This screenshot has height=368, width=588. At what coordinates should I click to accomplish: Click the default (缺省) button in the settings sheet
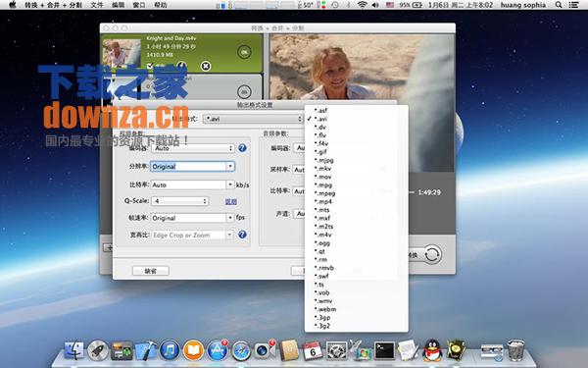(151, 271)
